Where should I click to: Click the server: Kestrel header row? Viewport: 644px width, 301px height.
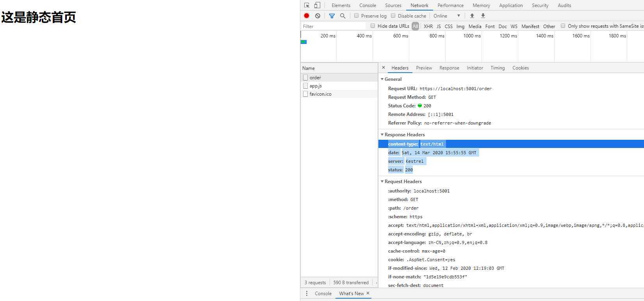[x=511, y=161]
